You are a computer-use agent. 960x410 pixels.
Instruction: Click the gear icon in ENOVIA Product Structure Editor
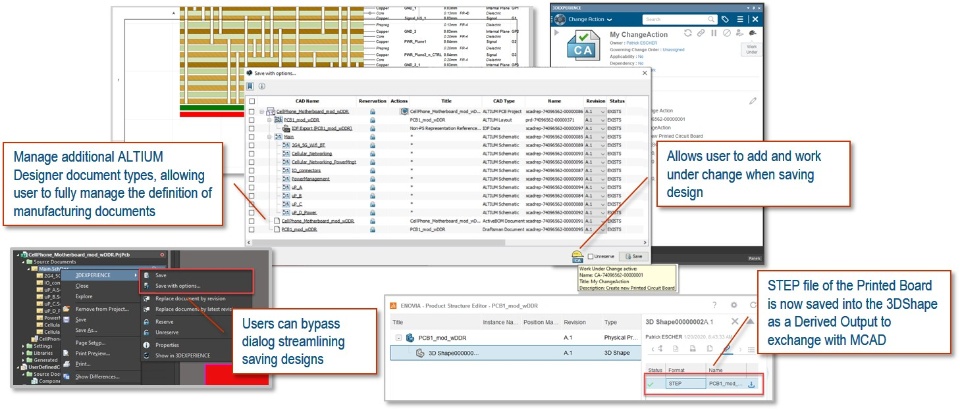[733, 305]
